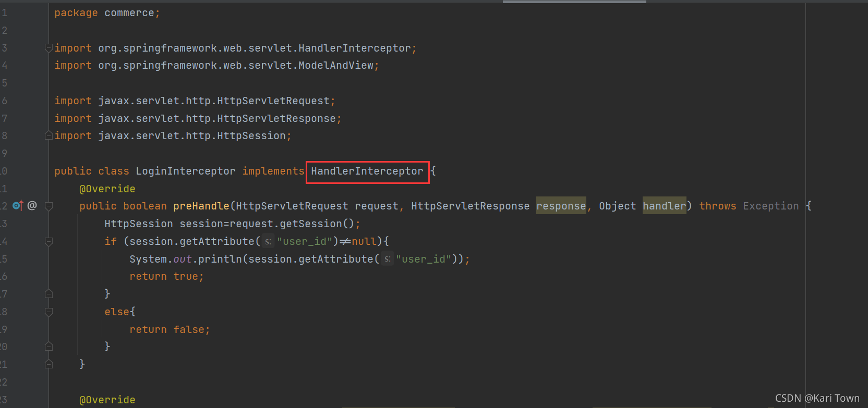Click the second @Override annotation at line 23
868x408 pixels.
107,400
